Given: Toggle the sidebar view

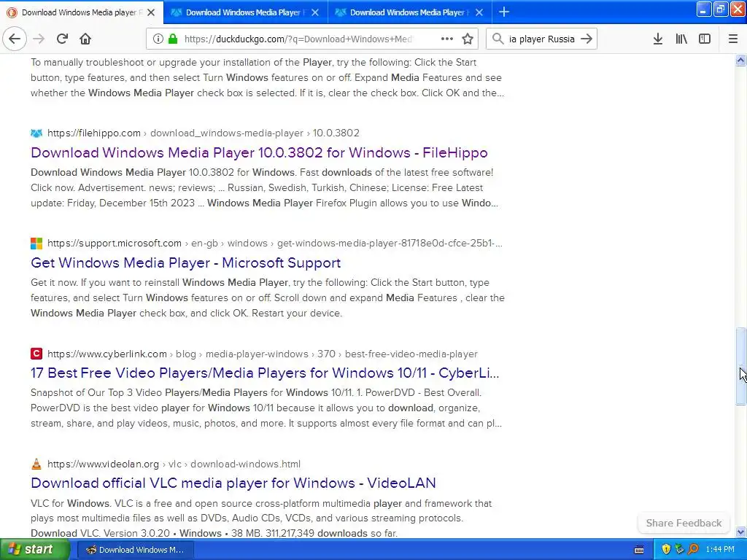Looking at the screenshot, I should [705, 39].
